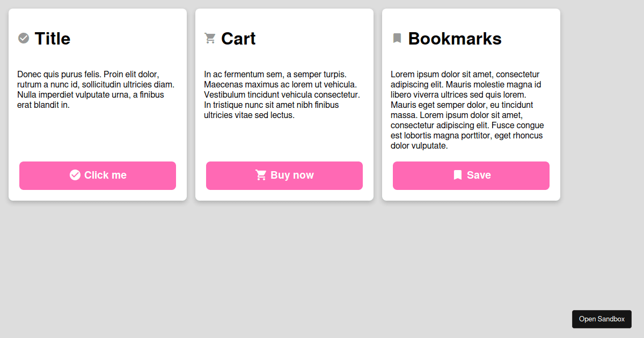Select the Cart heading on the middle card

(x=239, y=38)
